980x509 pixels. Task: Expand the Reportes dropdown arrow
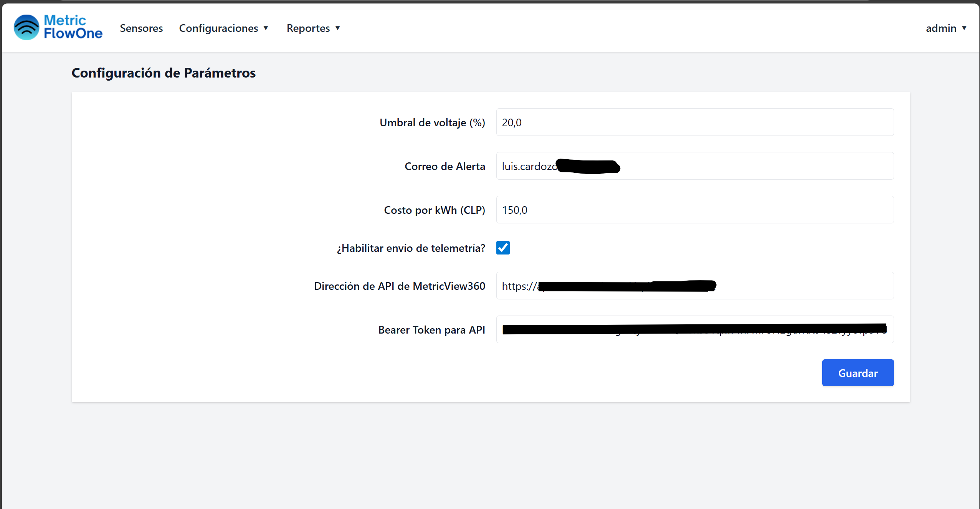[x=338, y=28]
